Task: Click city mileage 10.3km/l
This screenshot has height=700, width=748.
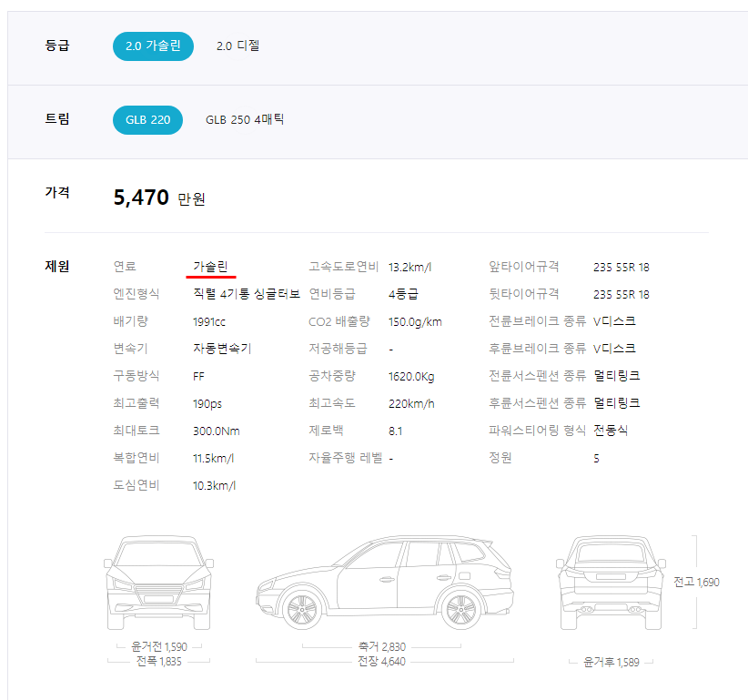Action: [x=214, y=485]
